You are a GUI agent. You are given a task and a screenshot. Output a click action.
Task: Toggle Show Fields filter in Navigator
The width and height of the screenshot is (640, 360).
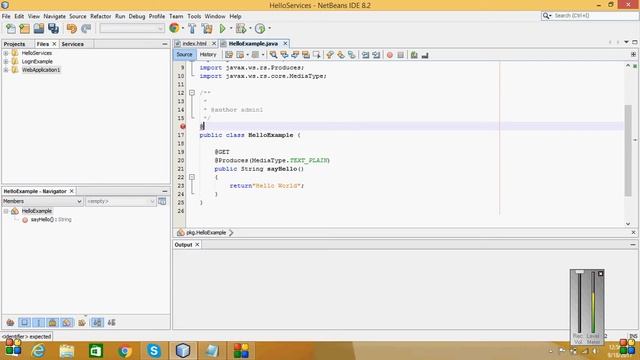pyautogui.click(x=24, y=323)
